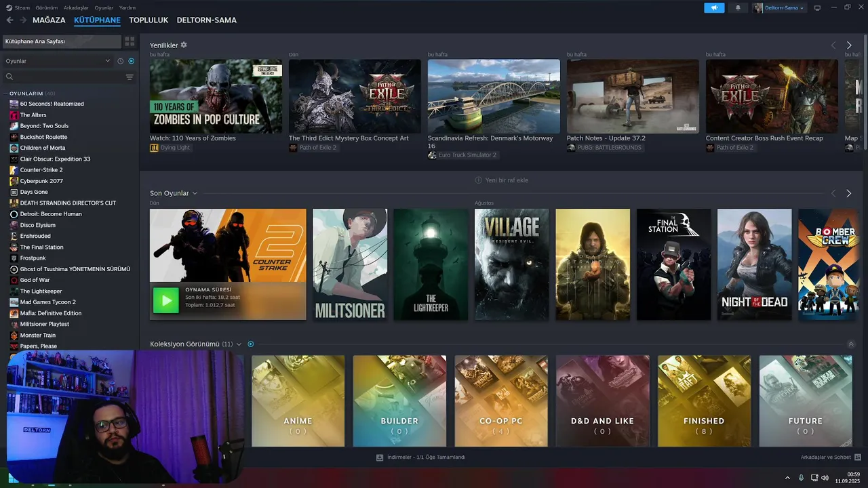Switch to the TOPLULUK tab

click(149, 20)
